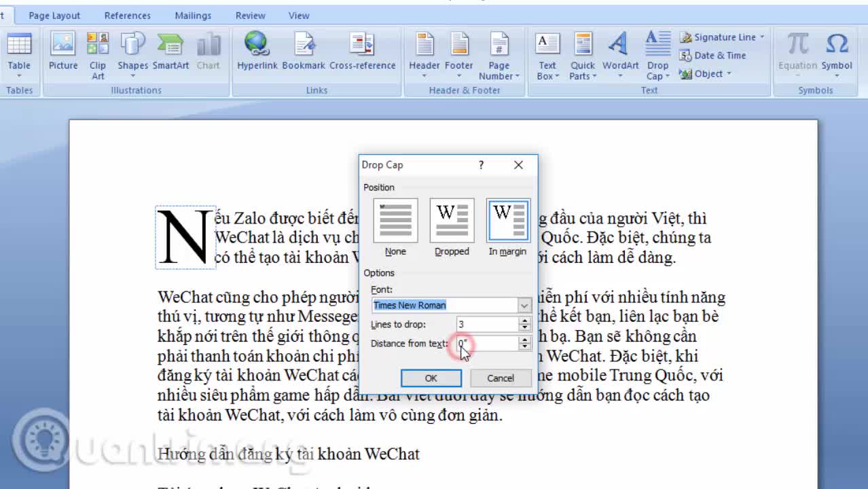Screen dimensions: 868x489
Task: Insert a SmartArt graphic
Action: [x=170, y=52]
